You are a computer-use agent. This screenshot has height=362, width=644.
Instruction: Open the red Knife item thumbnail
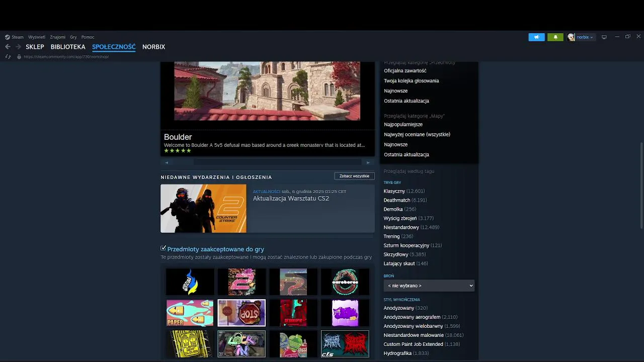click(293, 313)
